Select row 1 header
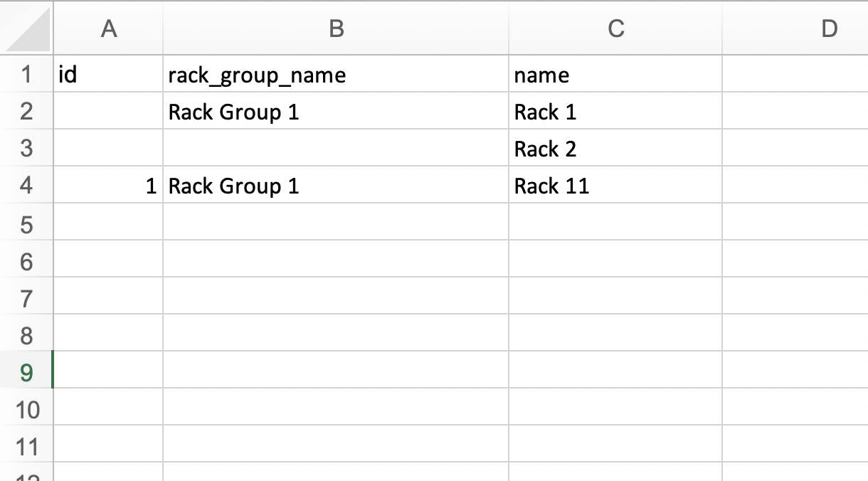This screenshot has height=481, width=868. 26,74
